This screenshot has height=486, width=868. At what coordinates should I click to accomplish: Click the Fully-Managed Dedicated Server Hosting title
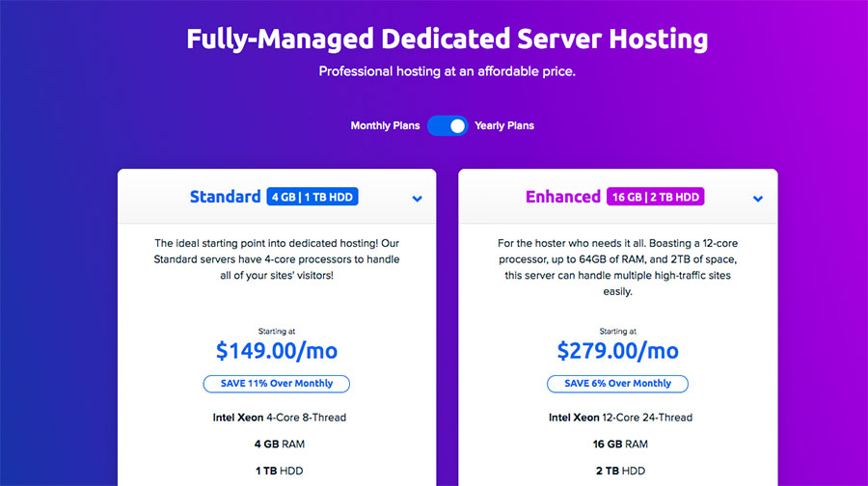click(448, 39)
